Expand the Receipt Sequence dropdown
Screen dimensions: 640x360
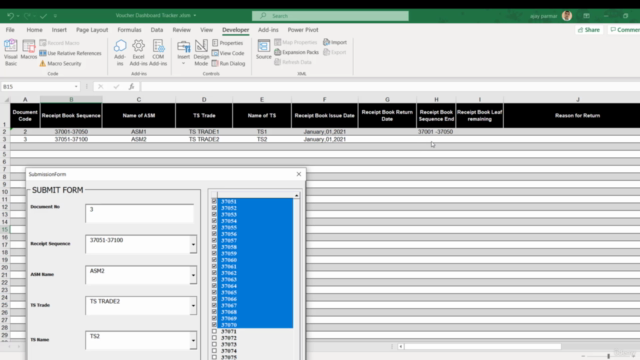pos(193,244)
